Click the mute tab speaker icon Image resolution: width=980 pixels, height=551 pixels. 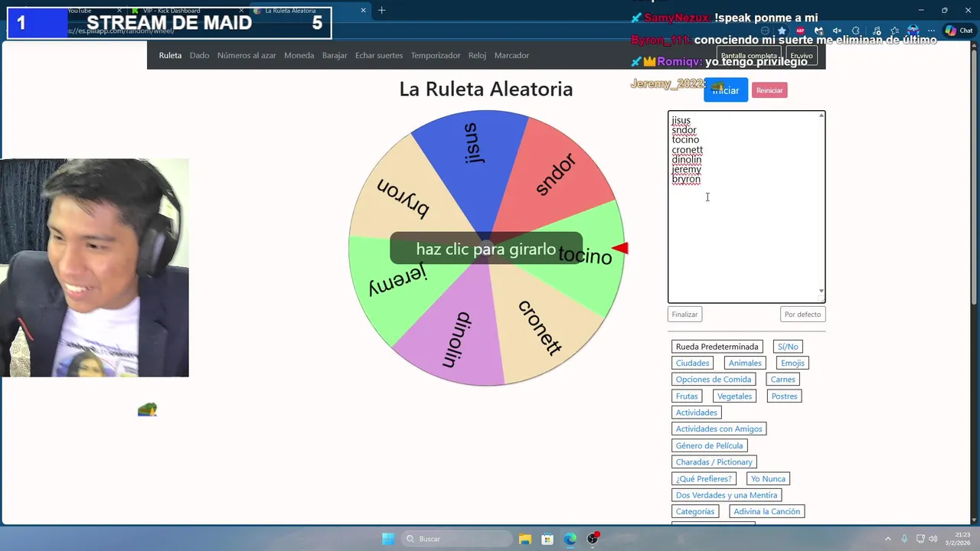click(x=837, y=31)
